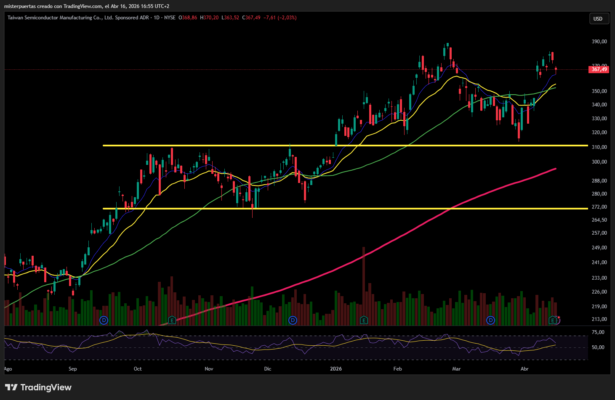Screen dimensions: 615x400
Task: Click the tall volume bar in January
Action: [364, 285]
